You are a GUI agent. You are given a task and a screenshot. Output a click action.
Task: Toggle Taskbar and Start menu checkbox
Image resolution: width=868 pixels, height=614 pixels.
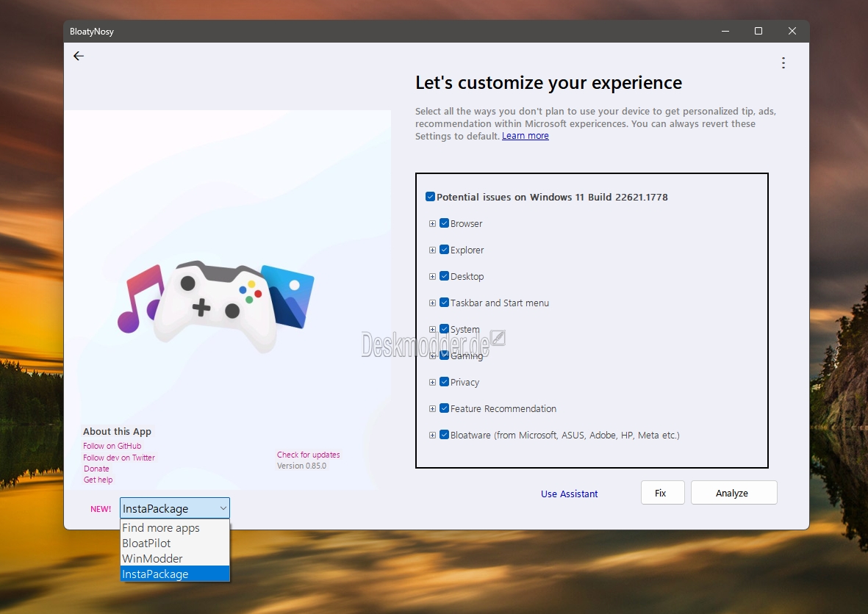point(444,303)
